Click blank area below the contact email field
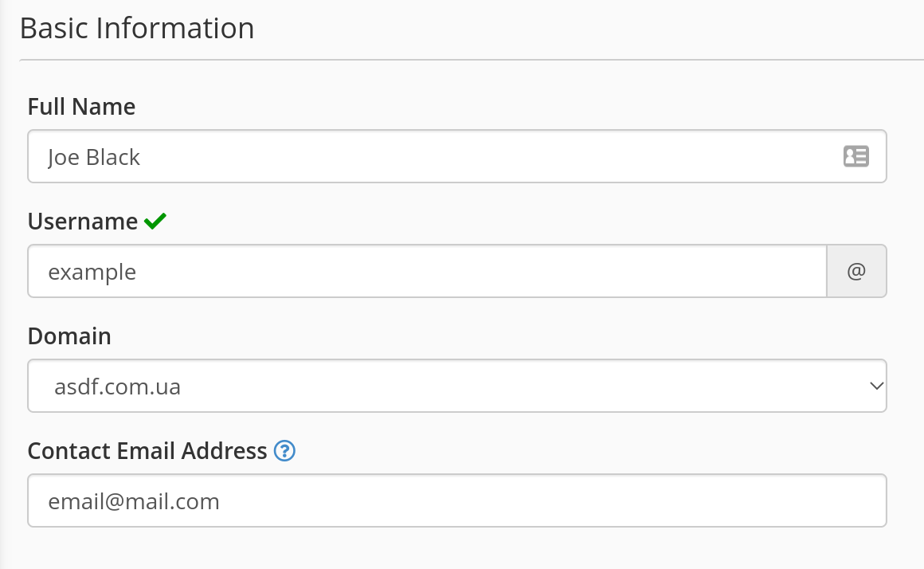Image resolution: width=924 pixels, height=569 pixels. click(456, 550)
